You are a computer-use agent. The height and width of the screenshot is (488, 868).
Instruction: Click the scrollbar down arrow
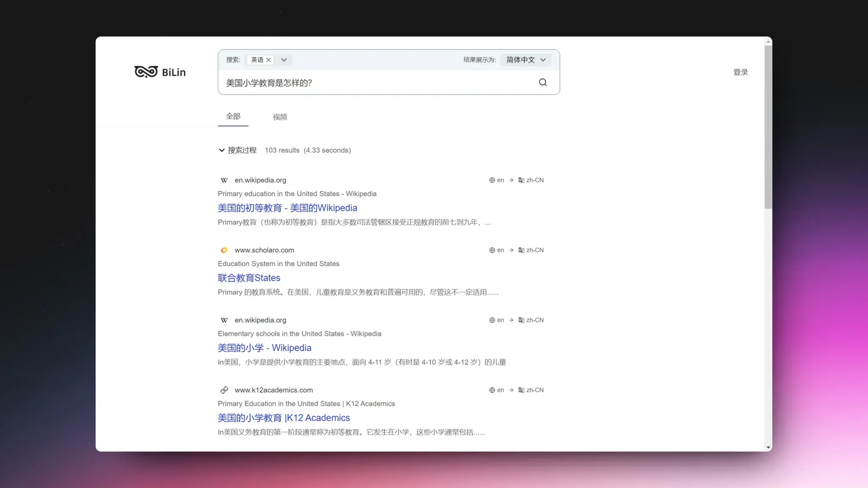768,447
